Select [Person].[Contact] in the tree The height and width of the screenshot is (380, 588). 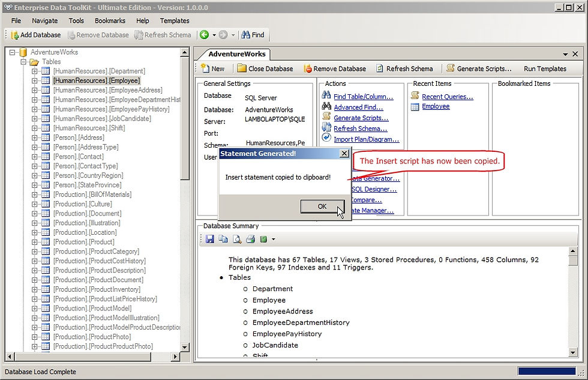(79, 157)
